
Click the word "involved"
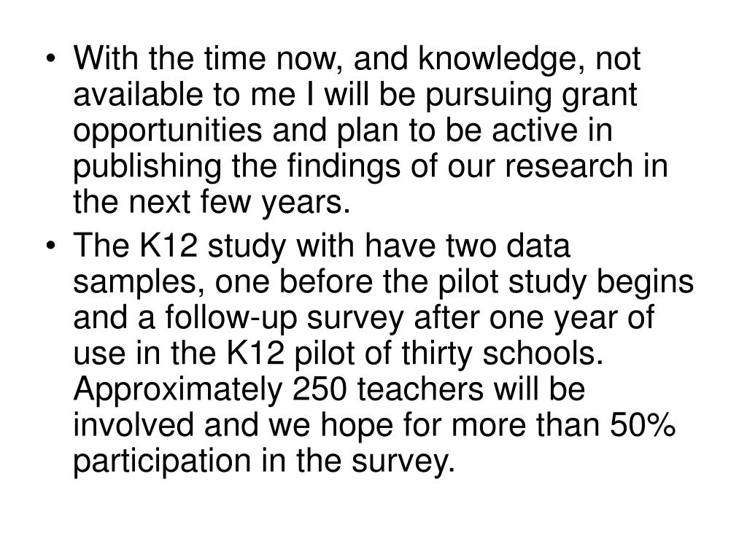(x=133, y=425)
